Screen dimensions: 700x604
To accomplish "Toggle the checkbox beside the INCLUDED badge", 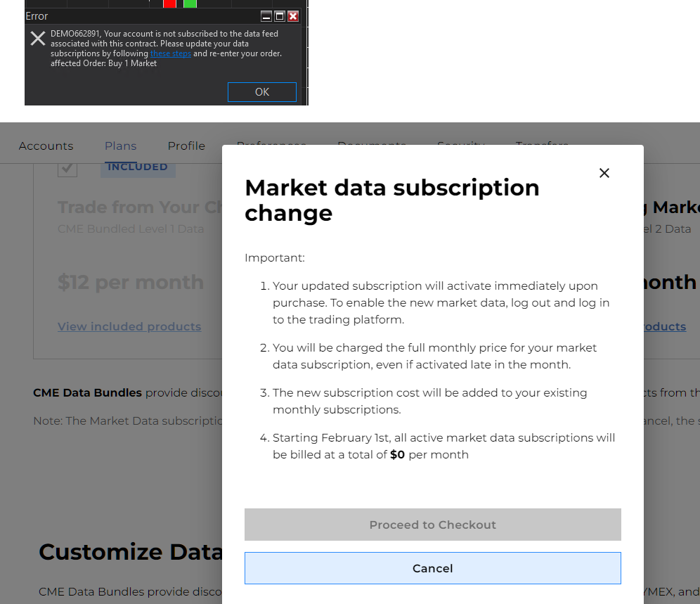I will pyautogui.click(x=67, y=168).
